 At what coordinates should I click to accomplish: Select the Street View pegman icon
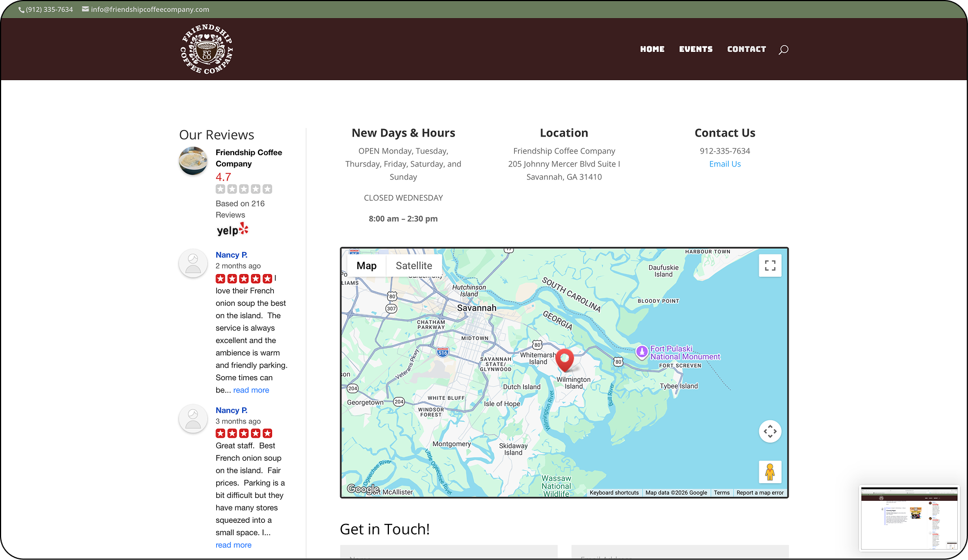[x=770, y=472]
